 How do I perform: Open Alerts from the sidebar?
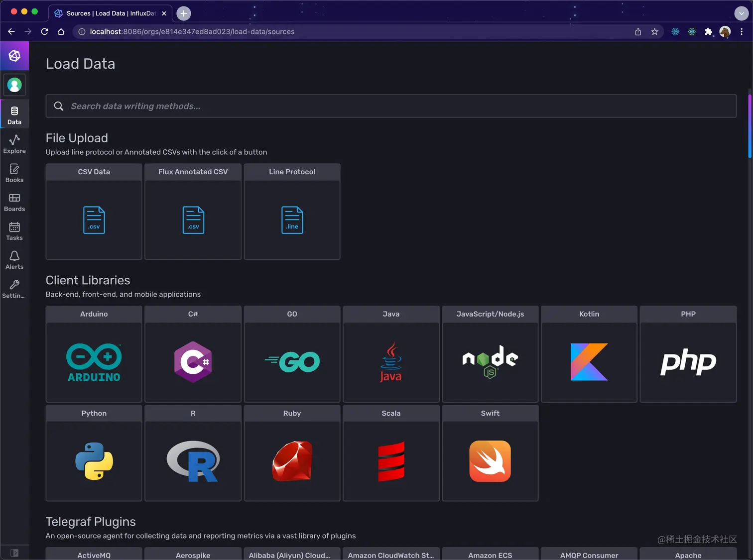(14, 259)
